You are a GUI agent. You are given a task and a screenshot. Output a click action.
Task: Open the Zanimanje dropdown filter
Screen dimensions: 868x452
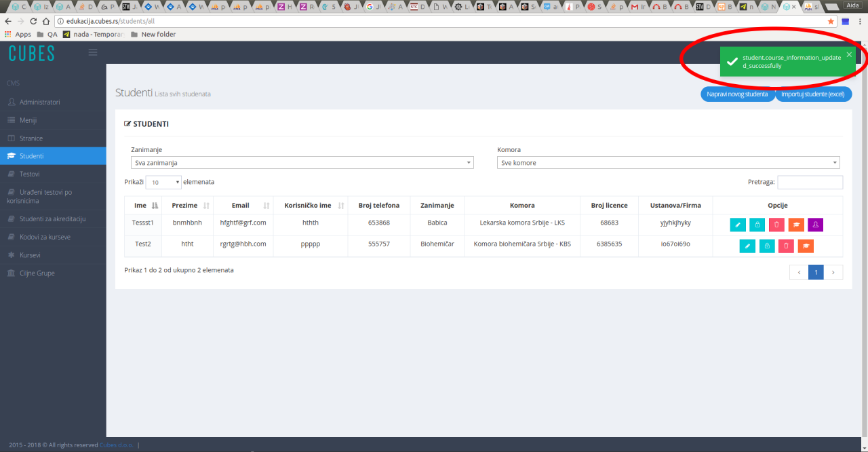pos(302,163)
